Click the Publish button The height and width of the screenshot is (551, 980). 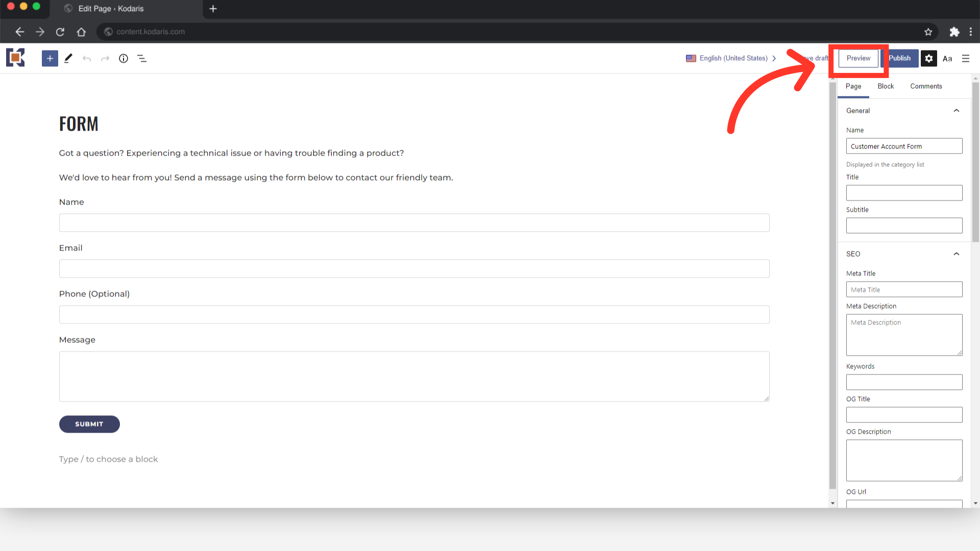coord(900,58)
